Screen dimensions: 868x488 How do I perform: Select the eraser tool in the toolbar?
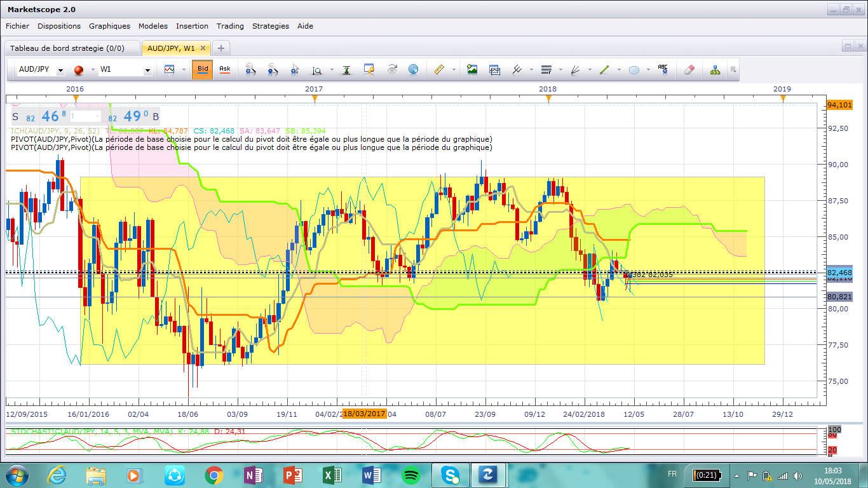point(689,70)
